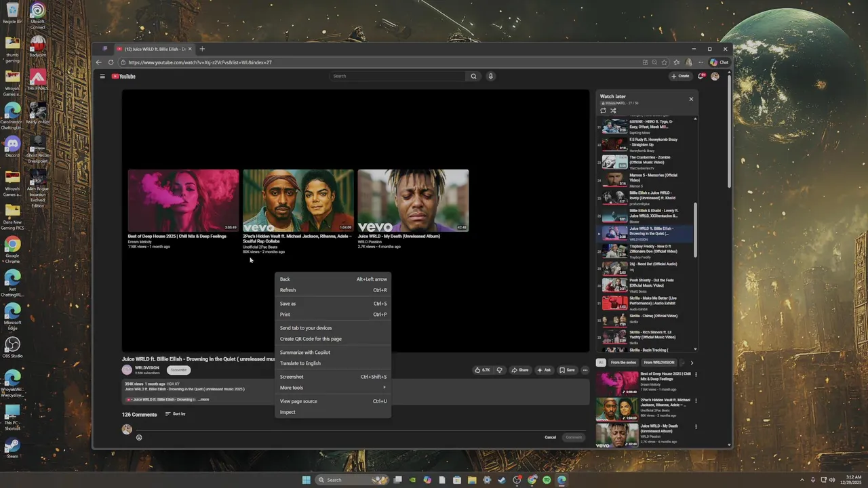
Task: Open Juice WRLD My Death end-screen thumbnail
Action: (x=413, y=201)
